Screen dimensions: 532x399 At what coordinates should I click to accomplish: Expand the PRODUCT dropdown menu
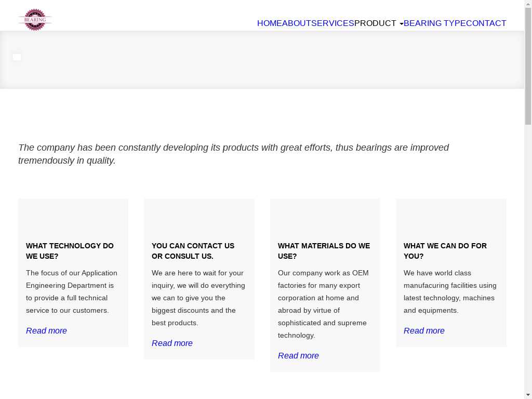[379, 23]
